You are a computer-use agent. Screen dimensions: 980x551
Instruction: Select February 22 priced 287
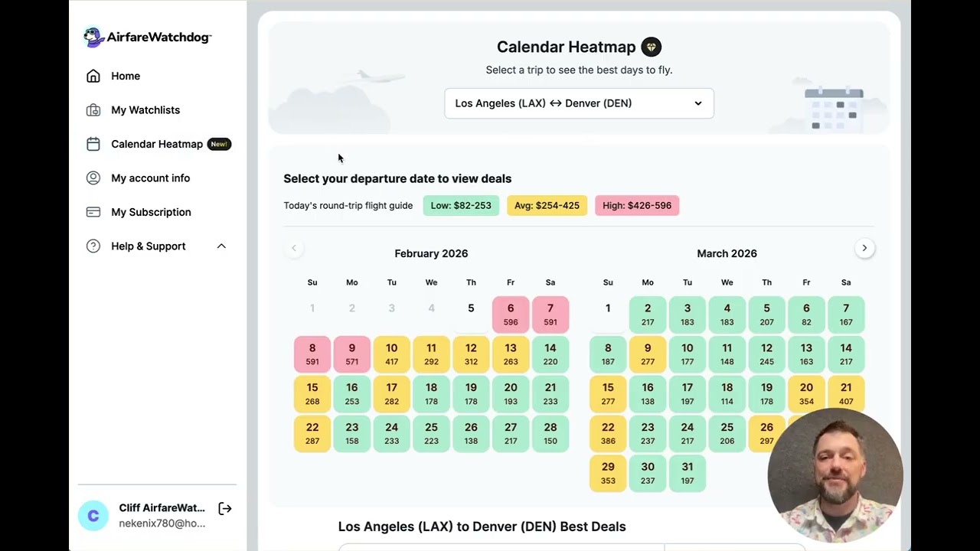(312, 434)
